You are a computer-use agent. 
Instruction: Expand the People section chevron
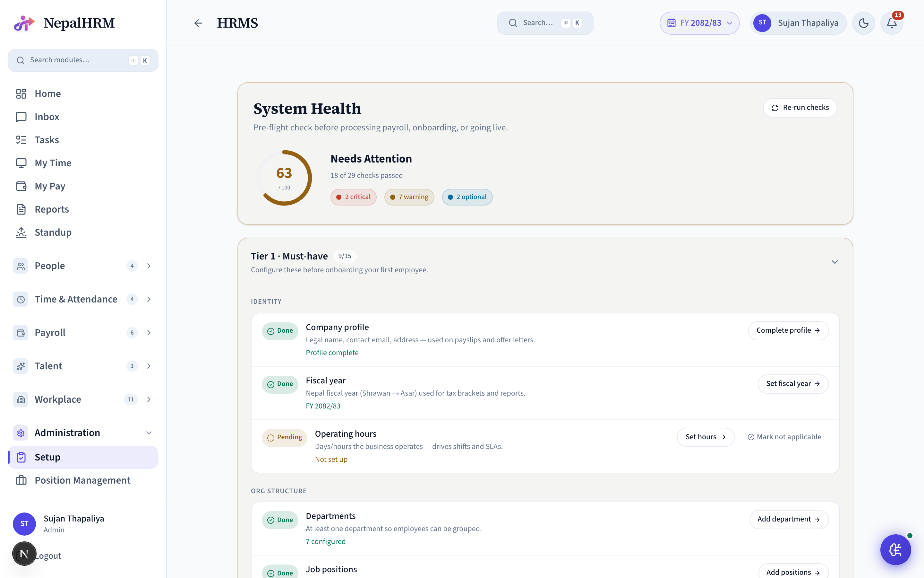pyautogui.click(x=149, y=266)
